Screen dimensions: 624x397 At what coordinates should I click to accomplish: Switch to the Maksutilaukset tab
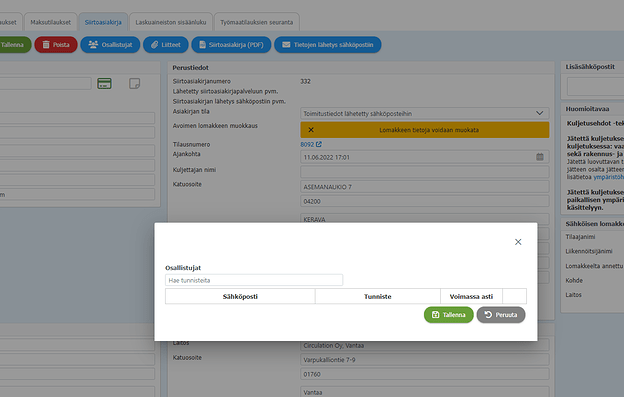(x=51, y=22)
